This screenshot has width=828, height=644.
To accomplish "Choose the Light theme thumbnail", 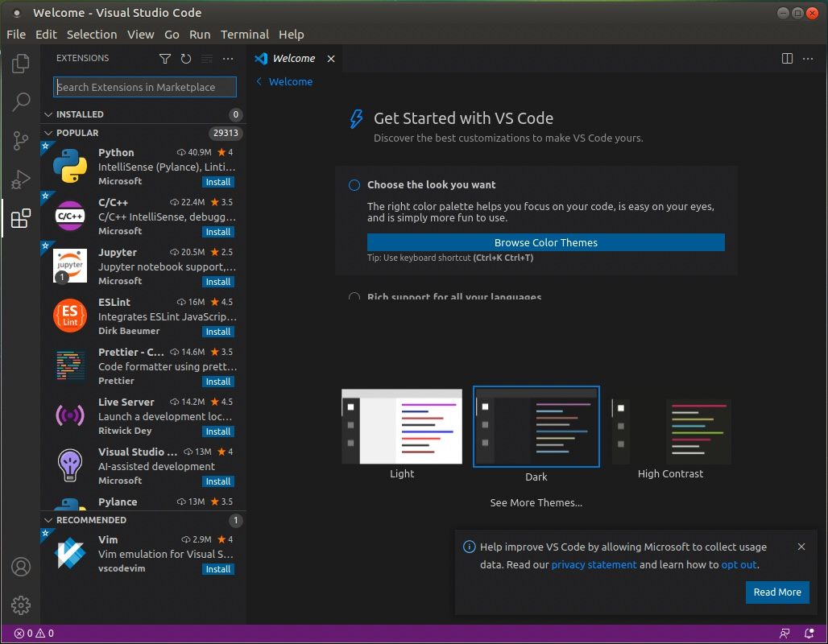I will click(402, 427).
